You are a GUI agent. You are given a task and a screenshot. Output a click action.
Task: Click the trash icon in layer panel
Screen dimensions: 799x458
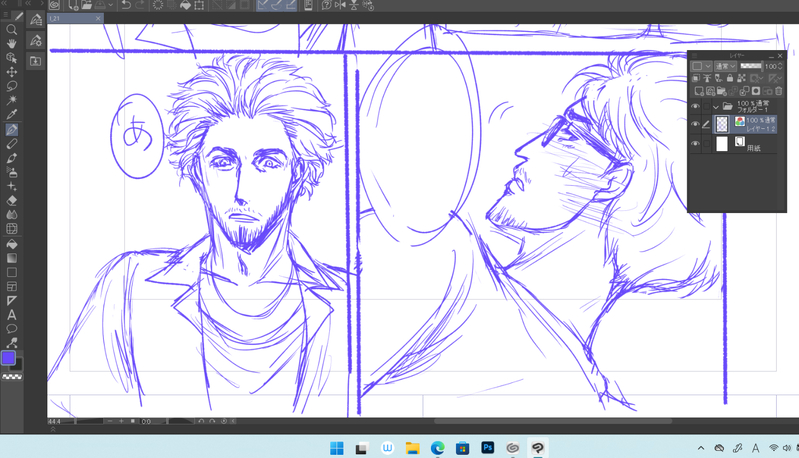[x=778, y=91]
